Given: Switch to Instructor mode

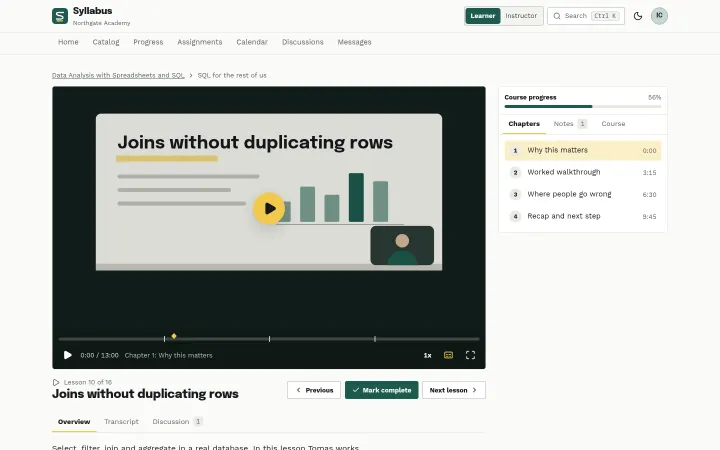Looking at the screenshot, I should pos(521,16).
